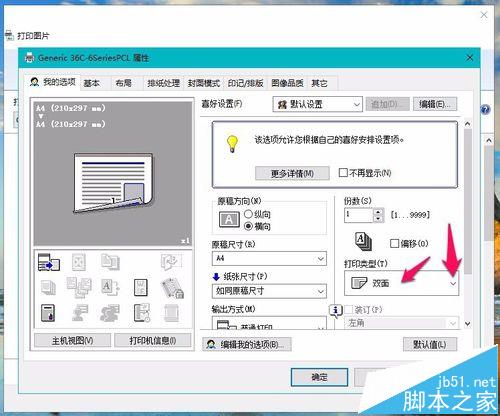
Task: Click the grayed page stack icon in middle row
Action: click(49, 287)
